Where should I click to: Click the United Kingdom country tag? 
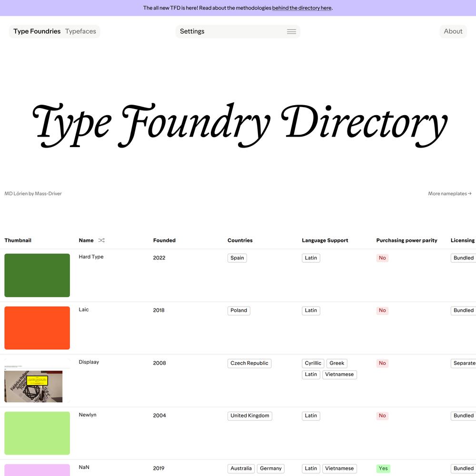tap(249, 416)
